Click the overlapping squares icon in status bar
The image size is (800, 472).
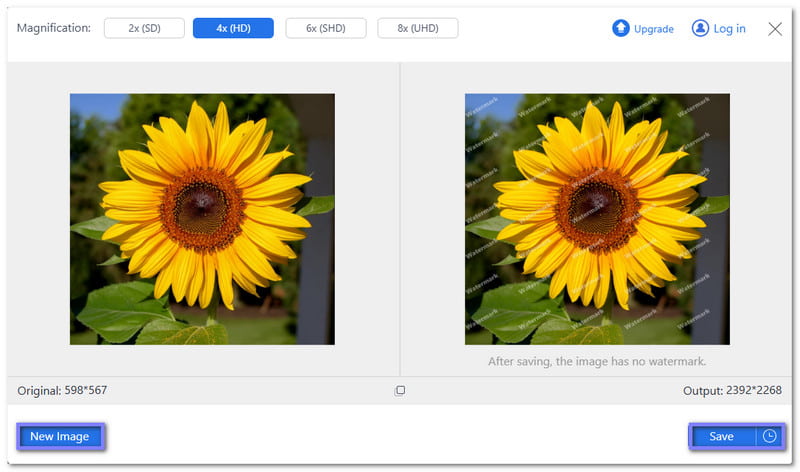[400, 391]
